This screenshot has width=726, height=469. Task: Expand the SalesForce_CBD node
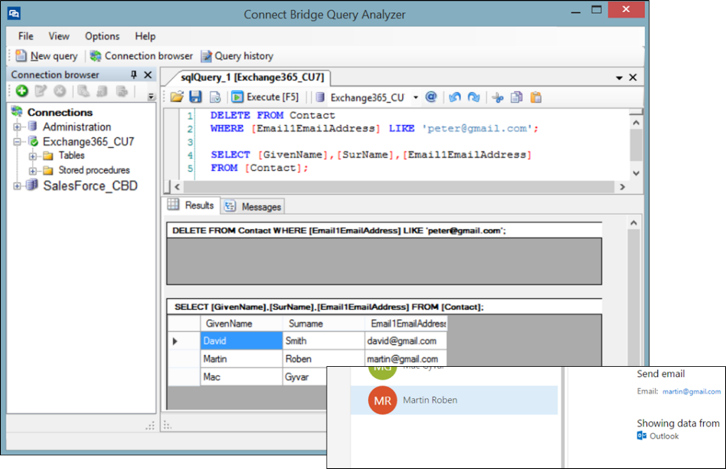(x=17, y=186)
